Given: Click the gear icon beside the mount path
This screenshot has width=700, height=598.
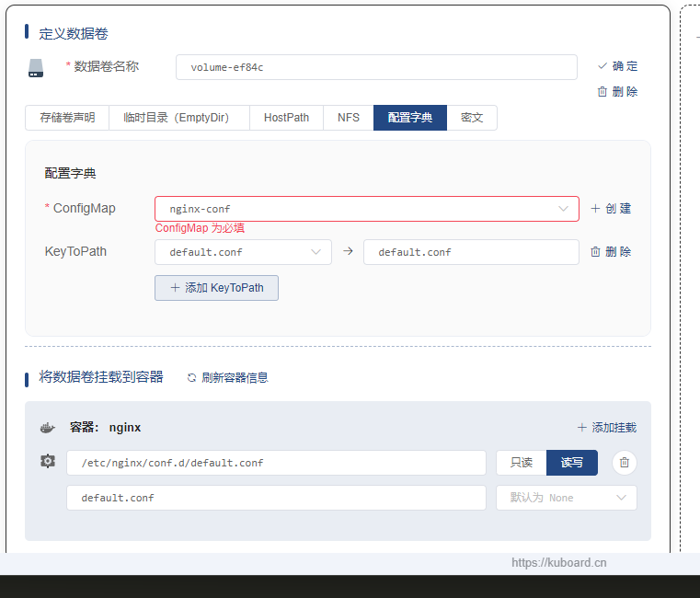Looking at the screenshot, I should click(x=48, y=462).
